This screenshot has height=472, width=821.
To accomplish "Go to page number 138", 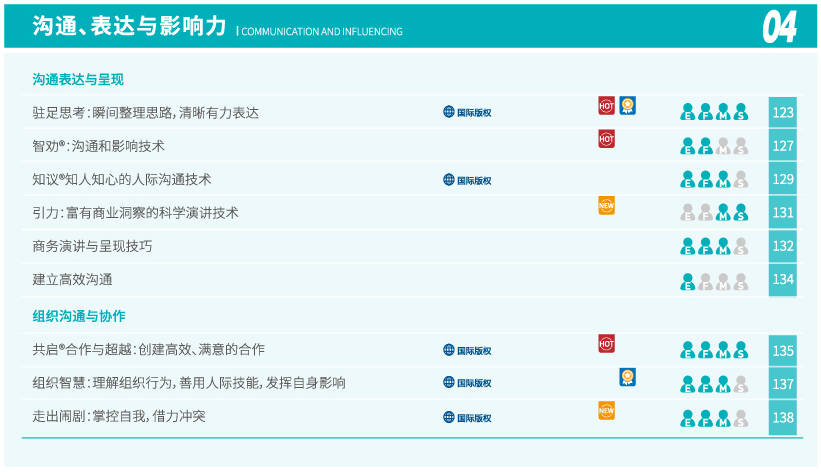I will coord(783,417).
